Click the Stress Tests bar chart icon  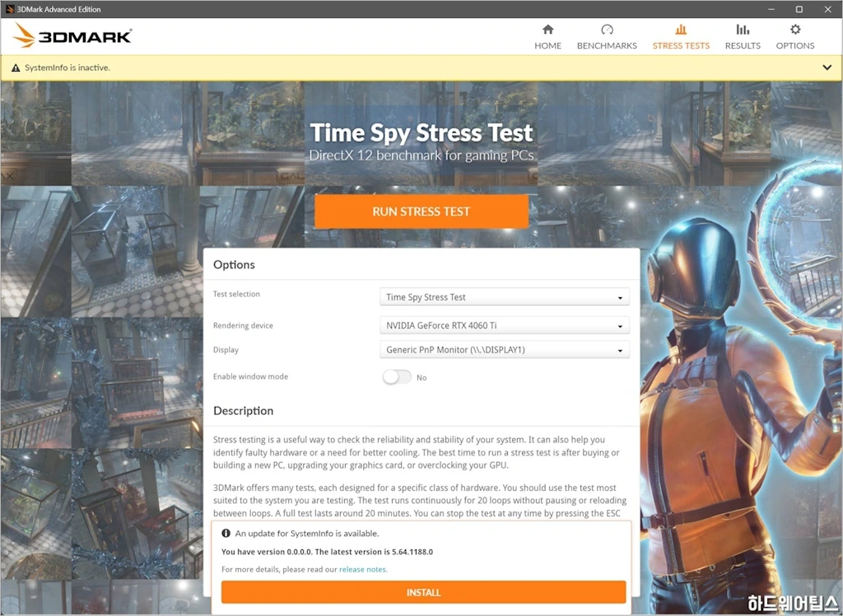681,29
